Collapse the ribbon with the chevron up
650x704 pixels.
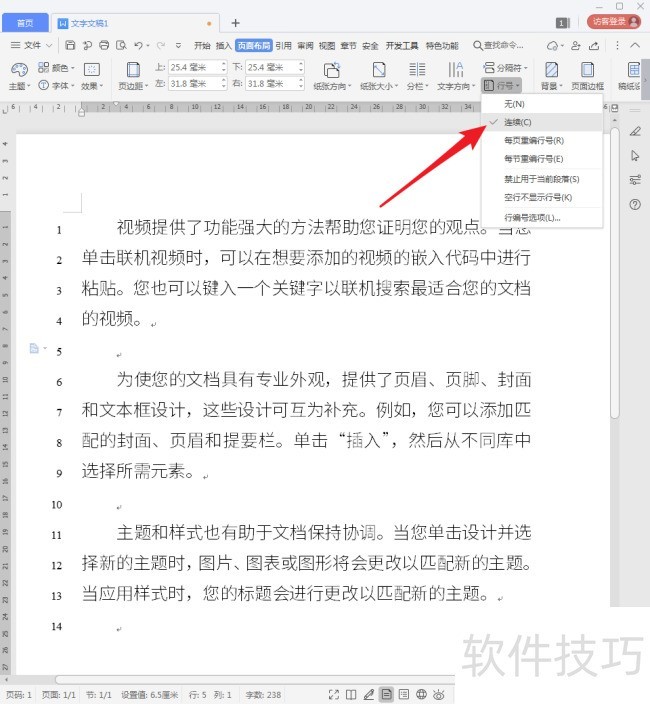(x=635, y=45)
